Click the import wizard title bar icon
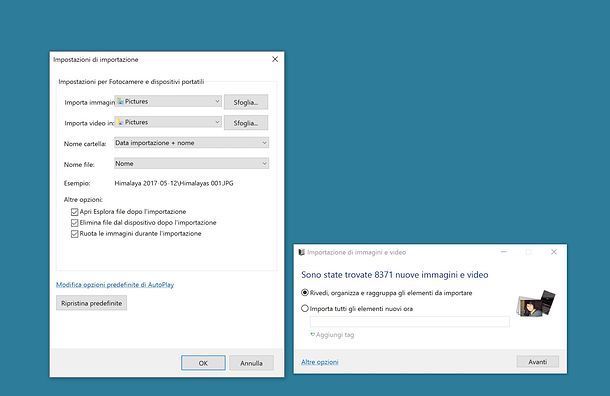 pos(301,252)
